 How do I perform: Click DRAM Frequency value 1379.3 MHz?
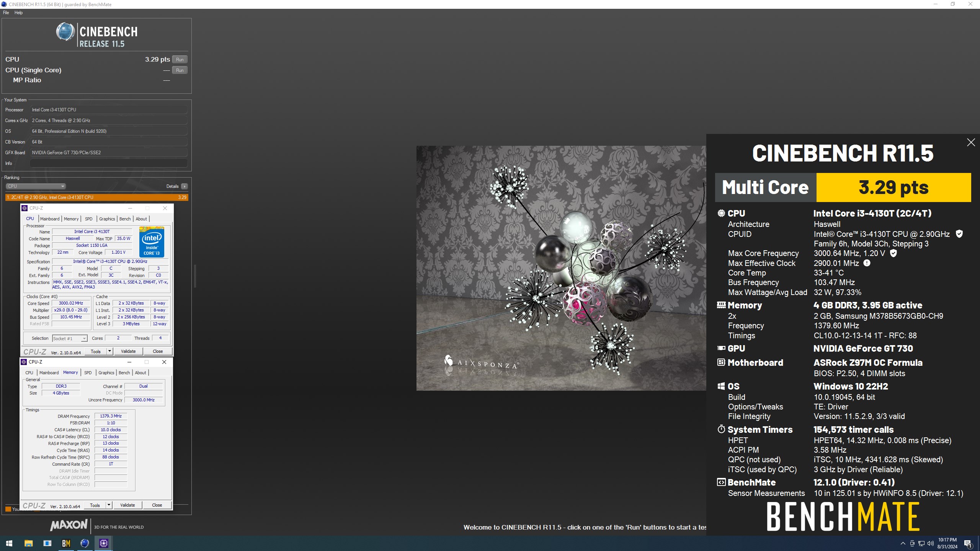tap(111, 416)
